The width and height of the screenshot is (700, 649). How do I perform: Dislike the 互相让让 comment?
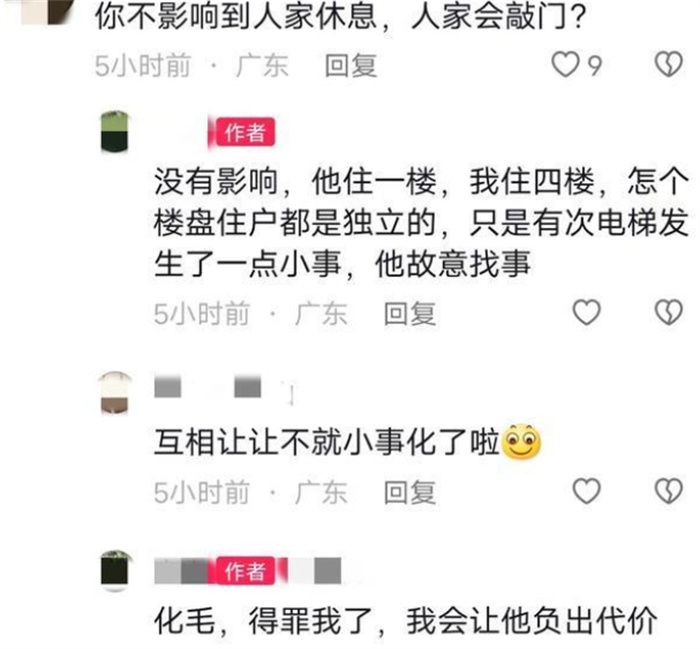tap(668, 491)
